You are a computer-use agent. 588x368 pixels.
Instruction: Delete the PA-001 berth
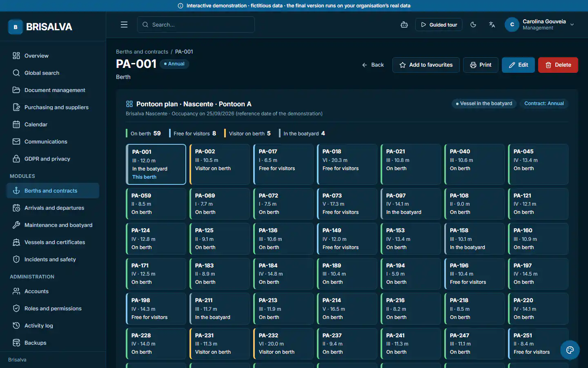click(558, 65)
